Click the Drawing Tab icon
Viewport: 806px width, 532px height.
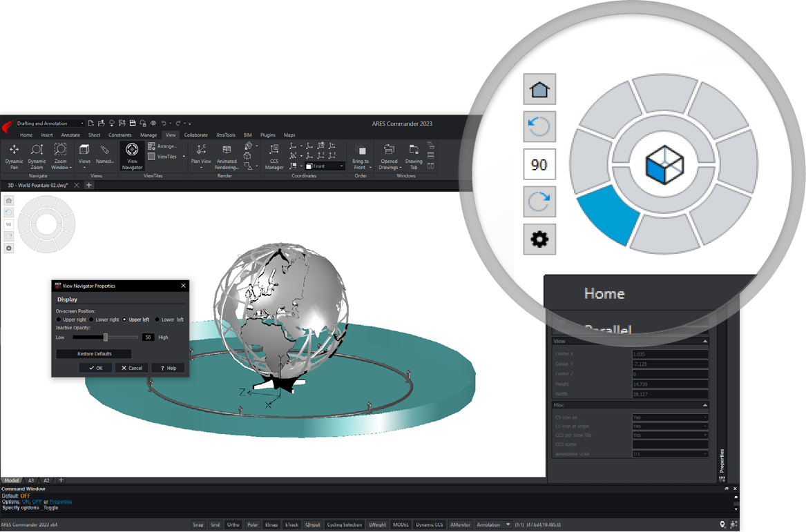tap(414, 150)
